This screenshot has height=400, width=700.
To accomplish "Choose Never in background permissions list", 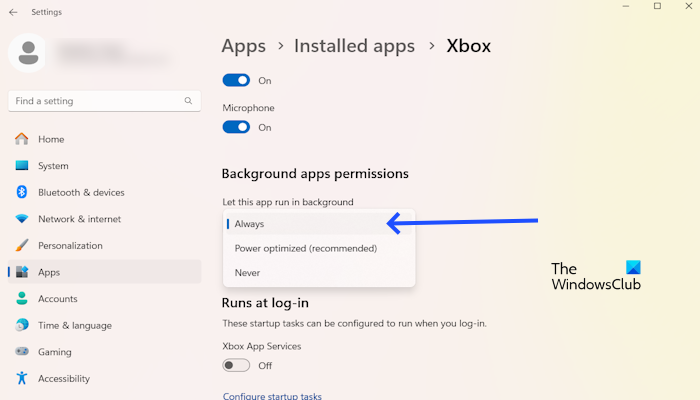I will coord(319,272).
